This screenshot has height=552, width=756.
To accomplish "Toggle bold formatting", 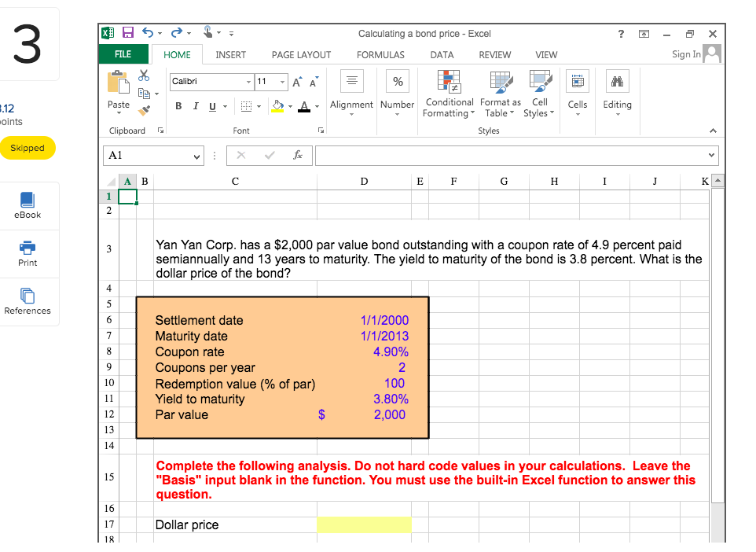I will 178,105.
